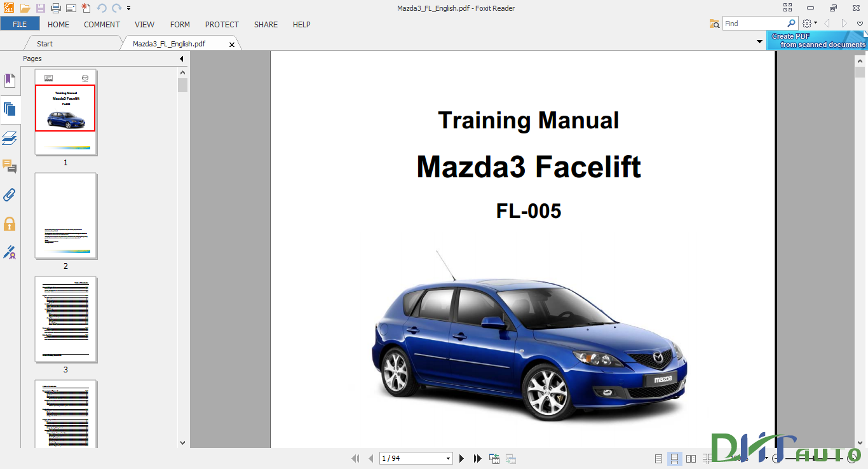
Task: Go to previous search result
Action: pos(827,24)
